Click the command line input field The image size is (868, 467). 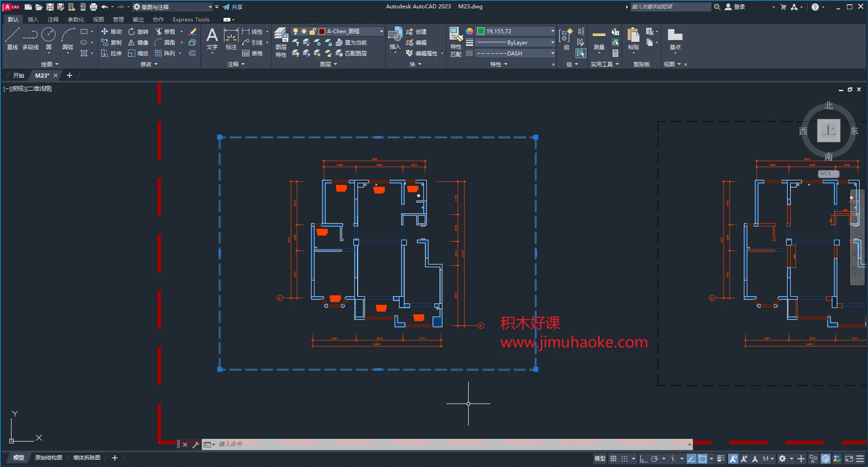pos(434,444)
